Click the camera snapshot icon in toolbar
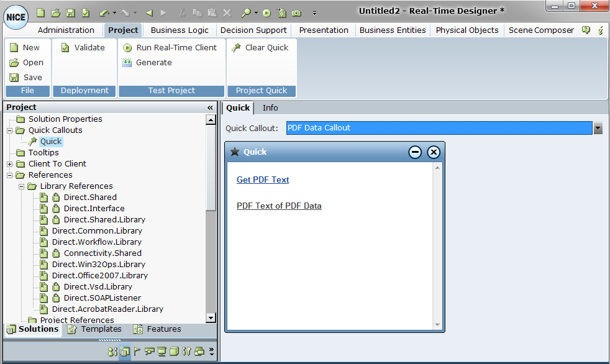 point(296,12)
